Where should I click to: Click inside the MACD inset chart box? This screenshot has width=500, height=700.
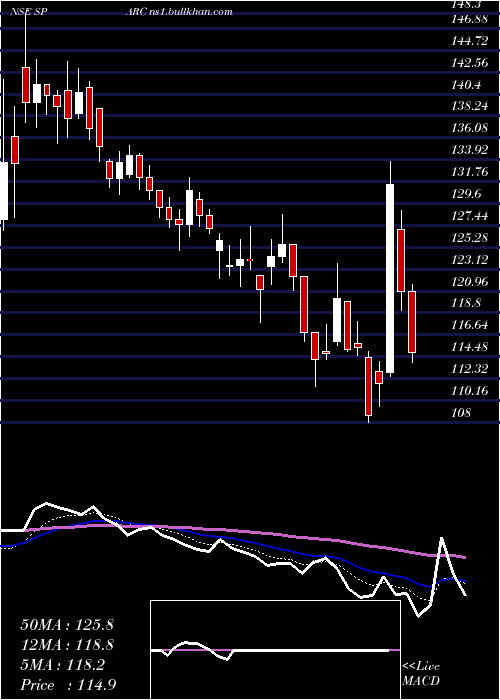click(275, 650)
